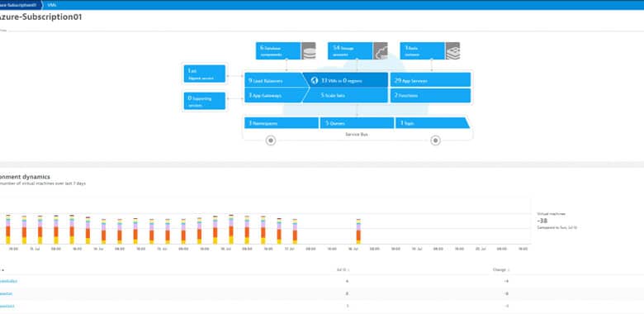Click the globe icon beside VMs in regions
Screen dimensions: 644x314
pyautogui.click(x=315, y=80)
